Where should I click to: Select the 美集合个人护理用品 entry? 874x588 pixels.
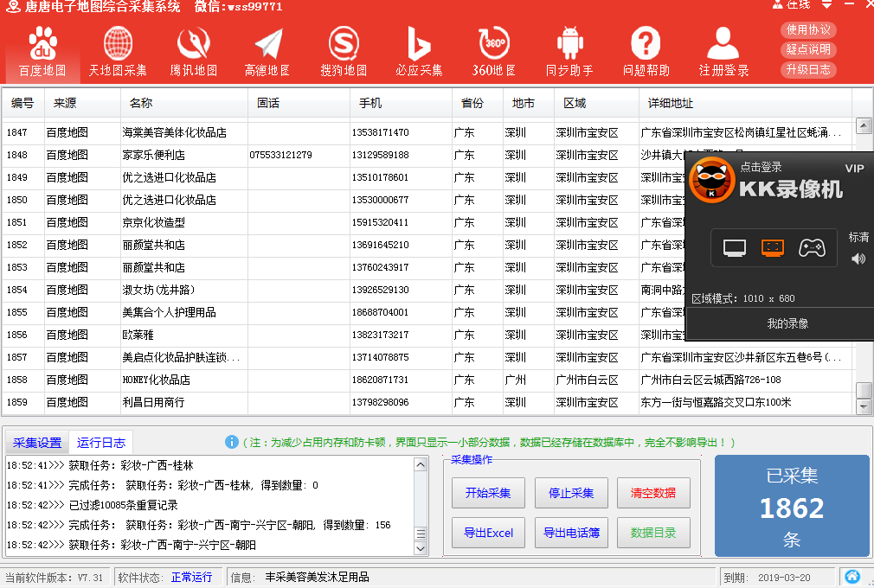[x=169, y=312]
